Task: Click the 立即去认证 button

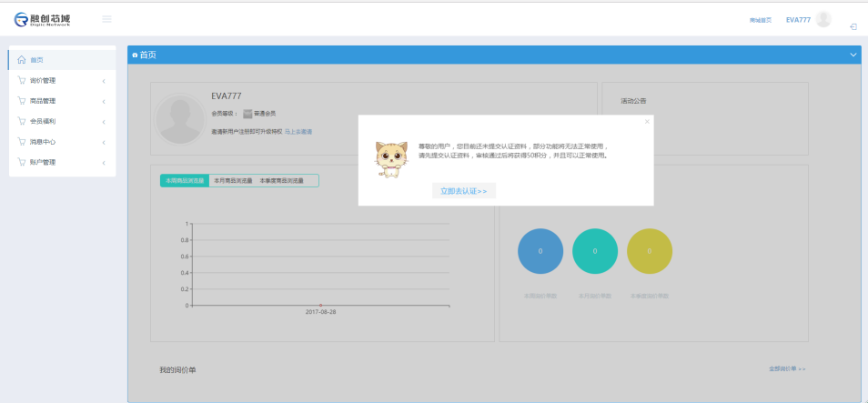Action: [463, 191]
